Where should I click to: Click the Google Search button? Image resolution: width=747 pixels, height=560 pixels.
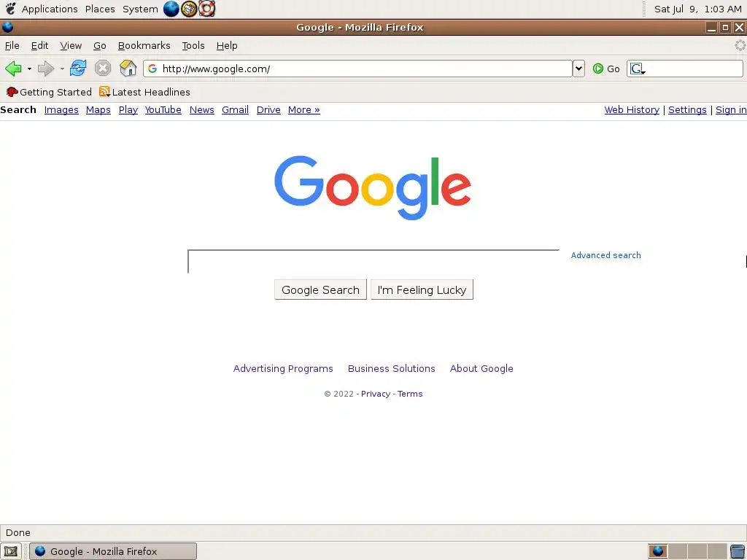pyautogui.click(x=320, y=289)
